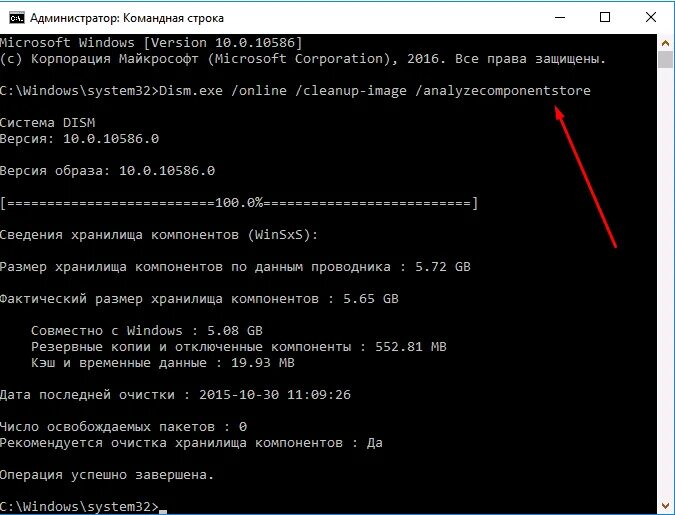Screen dimensions: 675x515
Task: Click the command 'Dism.exe /online /cleanup-image'
Action: (x=282, y=91)
